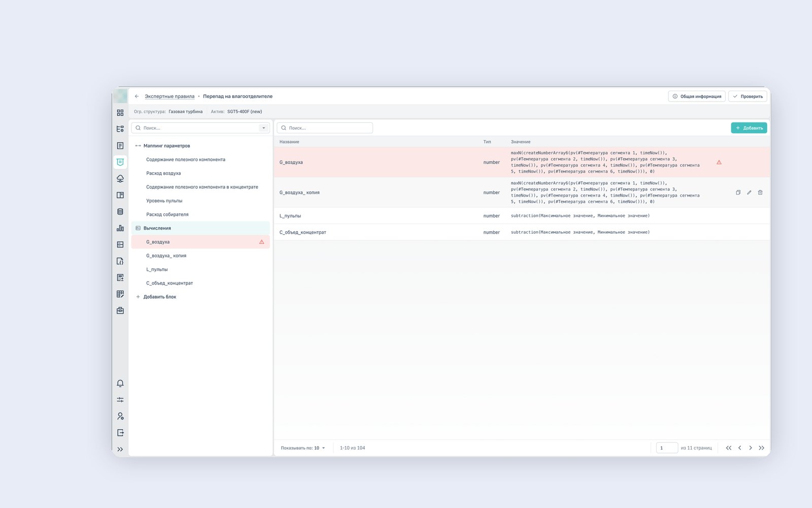Click the table search field next to Добавить

pyautogui.click(x=325, y=128)
